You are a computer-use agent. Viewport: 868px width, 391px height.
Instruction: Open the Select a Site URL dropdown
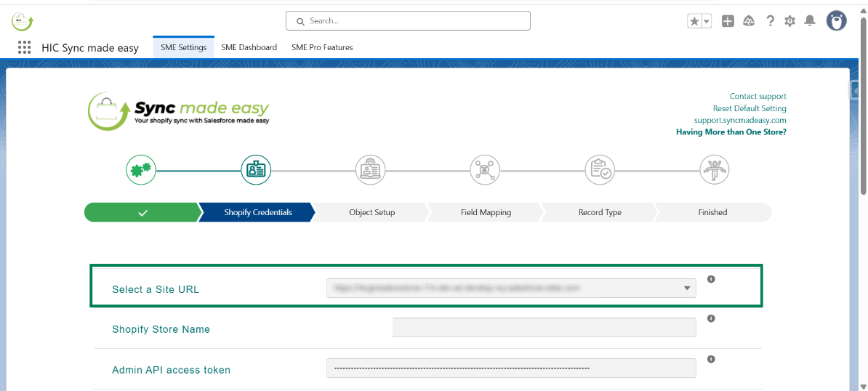pyautogui.click(x=512, y=288)
